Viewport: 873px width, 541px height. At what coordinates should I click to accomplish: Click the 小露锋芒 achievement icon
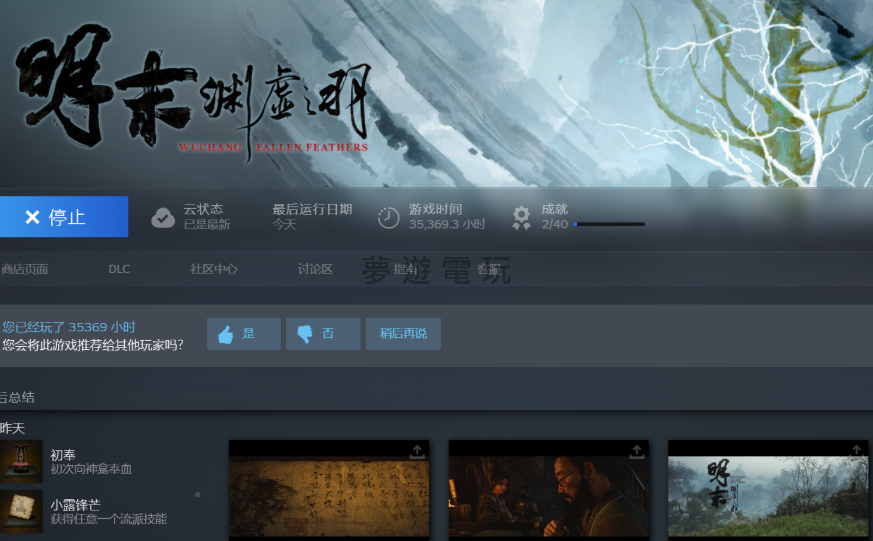tap(21, 512)
